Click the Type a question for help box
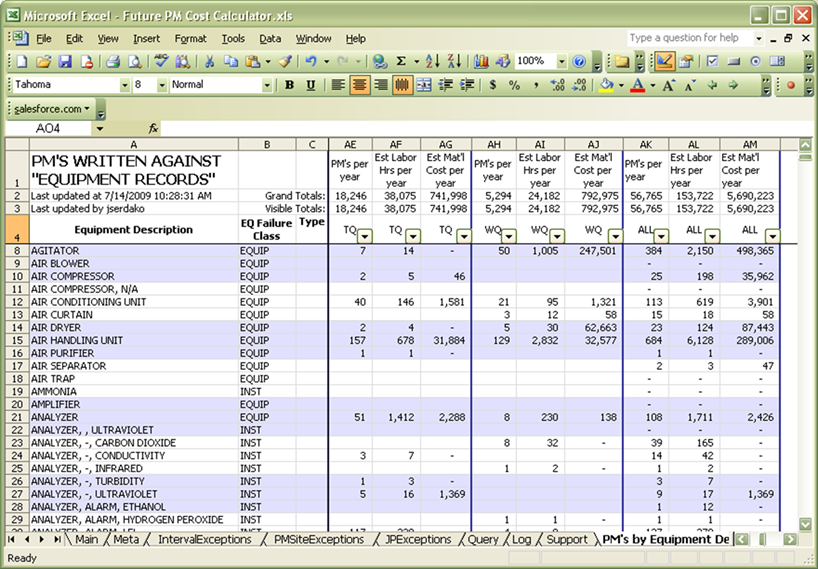Viewport: 818px width, 569px height. pos(690,38)
